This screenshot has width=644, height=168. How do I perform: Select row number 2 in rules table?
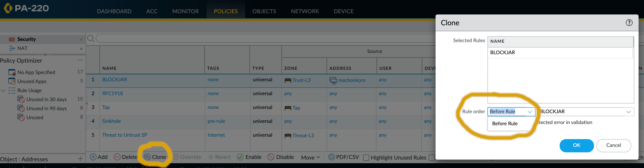point(93,93)
